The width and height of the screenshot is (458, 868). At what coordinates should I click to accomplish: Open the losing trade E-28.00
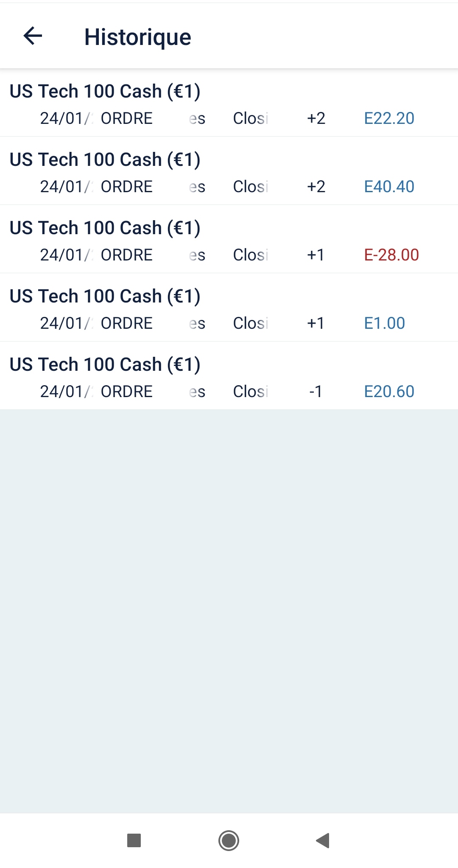(391, 255)
